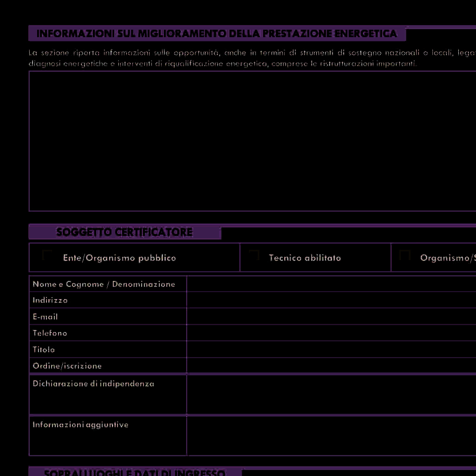Click the Dichiarazione di indipendenza text area
Viewport: 476px width, 476px height.
click(x=331, y=394)
